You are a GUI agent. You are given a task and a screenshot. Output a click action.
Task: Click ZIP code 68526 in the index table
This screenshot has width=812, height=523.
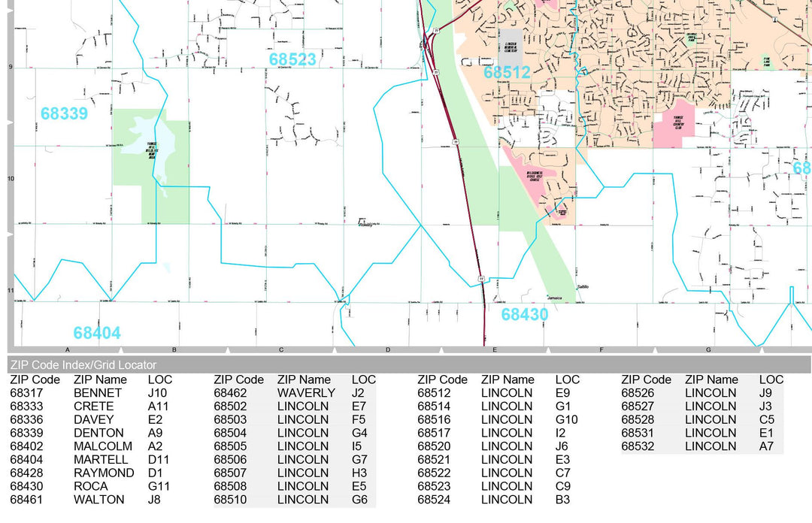click(x=646, y=393)
